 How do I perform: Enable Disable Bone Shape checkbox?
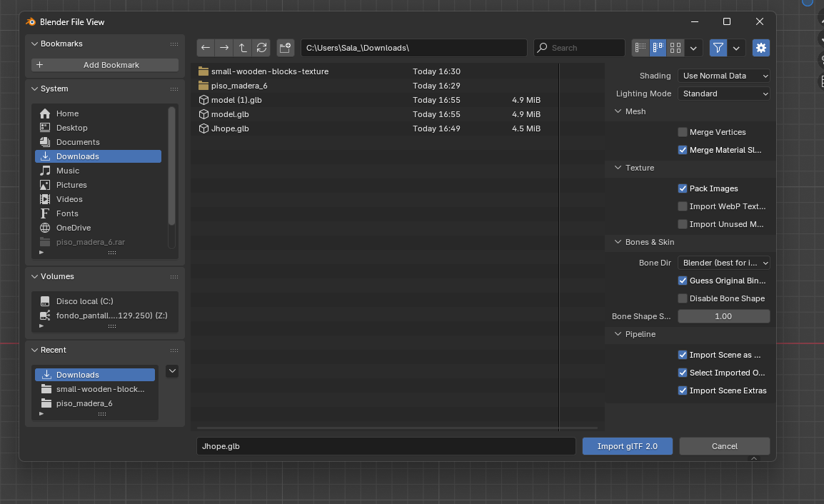[683, 298]
